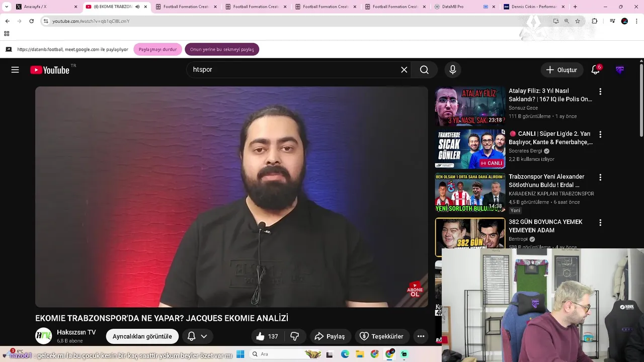This screenshot has height=362, width=644.
Task: Open Chrome three-dot menu
Action: pos(636,21)
